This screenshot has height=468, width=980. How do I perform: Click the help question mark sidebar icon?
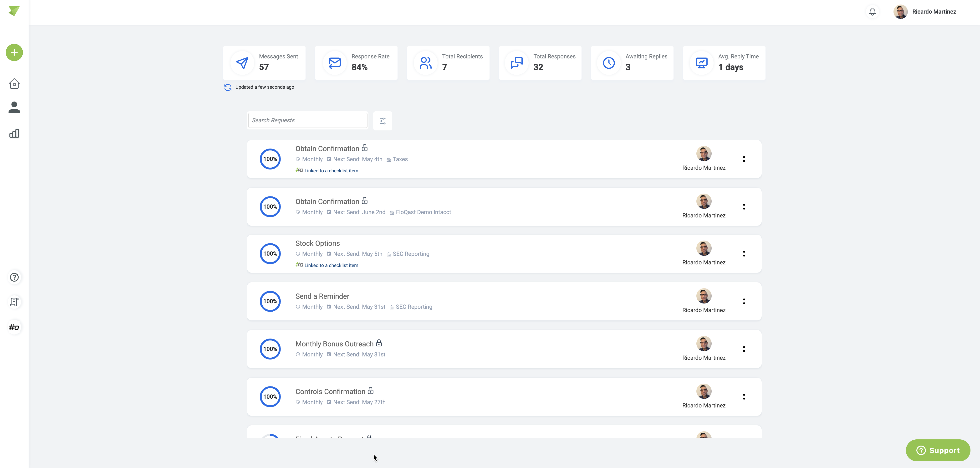(x=14, y=277)
